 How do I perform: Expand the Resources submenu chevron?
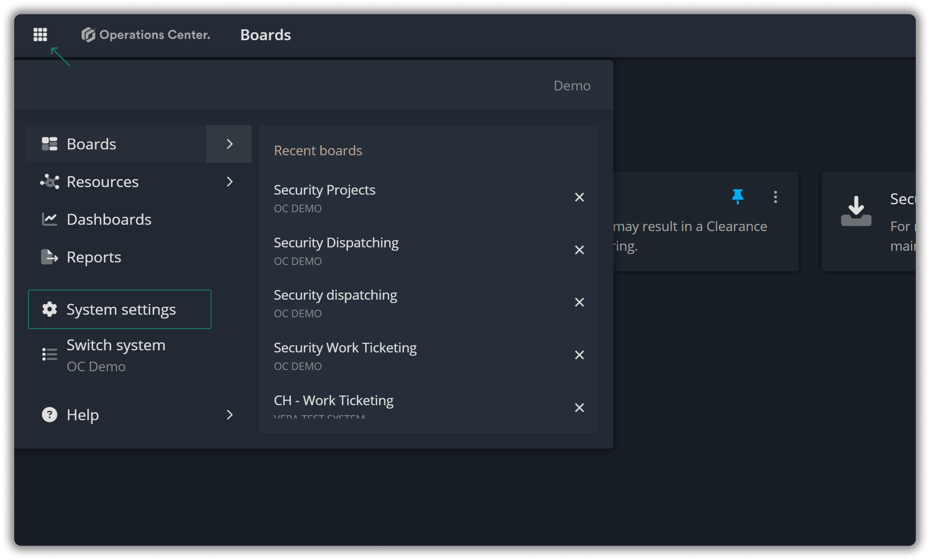coord(229,181)
